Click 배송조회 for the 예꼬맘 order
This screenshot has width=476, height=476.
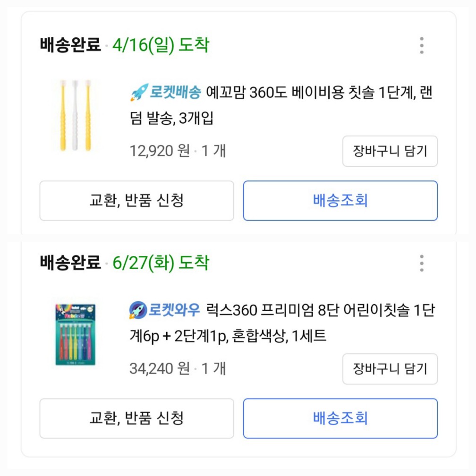tap(341, 201)
